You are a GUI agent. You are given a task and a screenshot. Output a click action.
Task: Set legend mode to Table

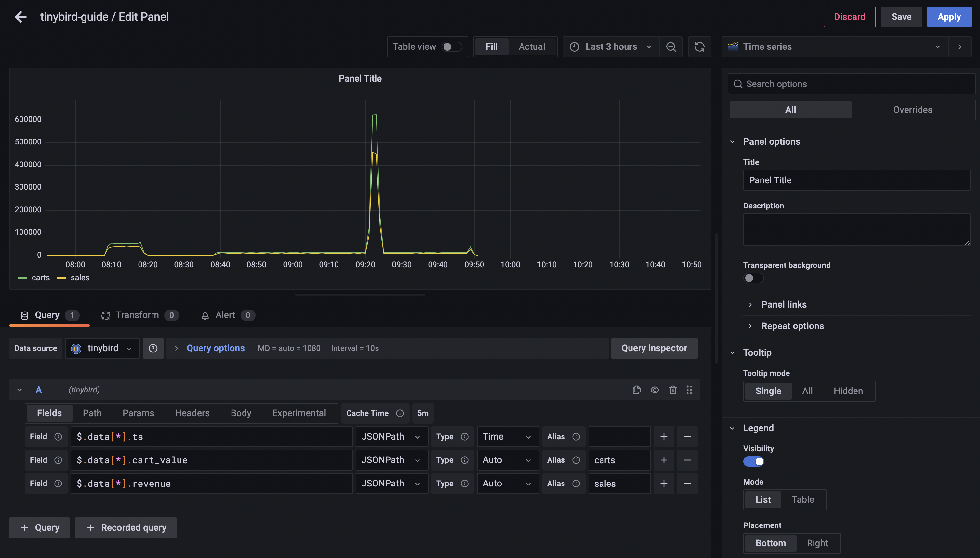click(x=802, y=499)
